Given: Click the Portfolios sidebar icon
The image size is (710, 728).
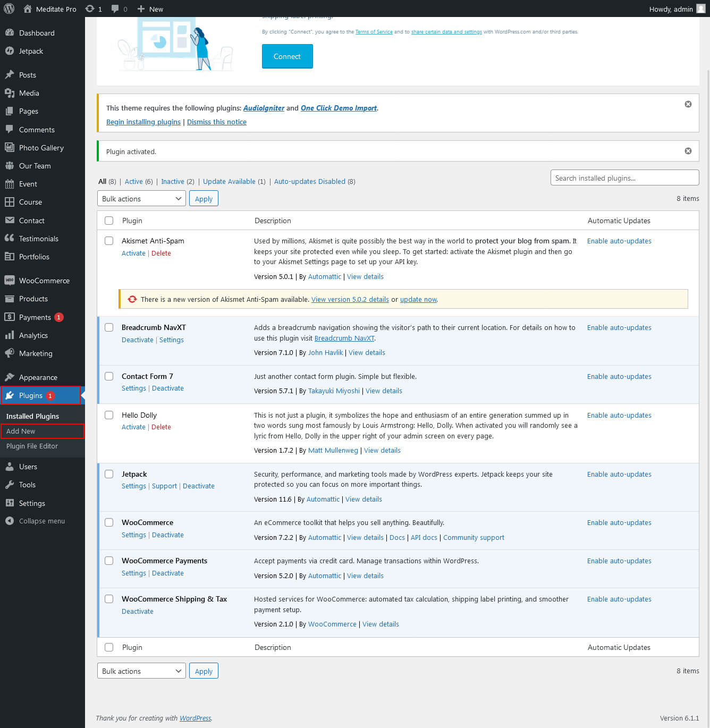Looking at the screenshot, I should tap(10, 257).
